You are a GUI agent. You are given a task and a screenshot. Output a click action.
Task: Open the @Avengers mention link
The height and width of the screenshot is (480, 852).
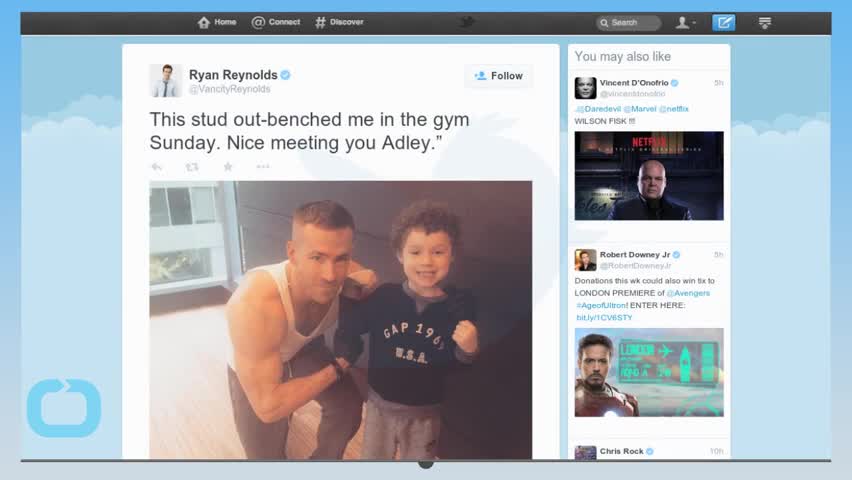coord(688,293)
